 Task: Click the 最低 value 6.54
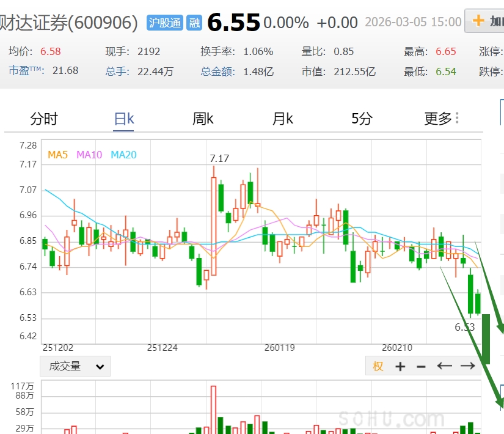click(x=446, y=72)
